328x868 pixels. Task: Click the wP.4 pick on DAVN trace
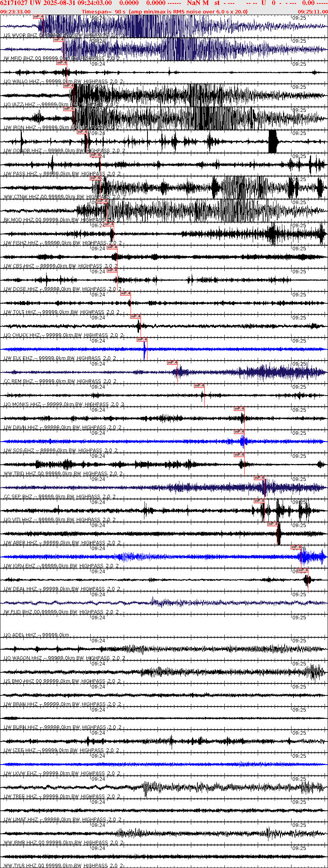click(x=239, y=409)
